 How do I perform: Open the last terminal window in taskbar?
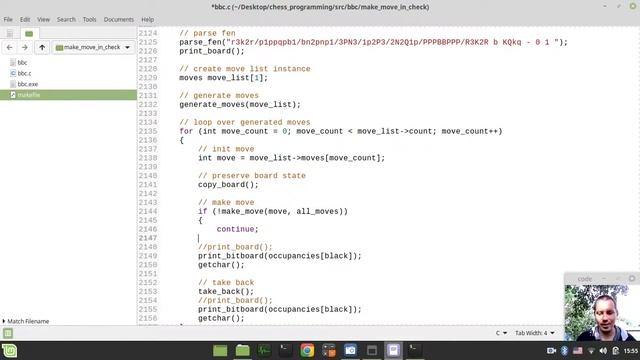(x=415, y=351)
